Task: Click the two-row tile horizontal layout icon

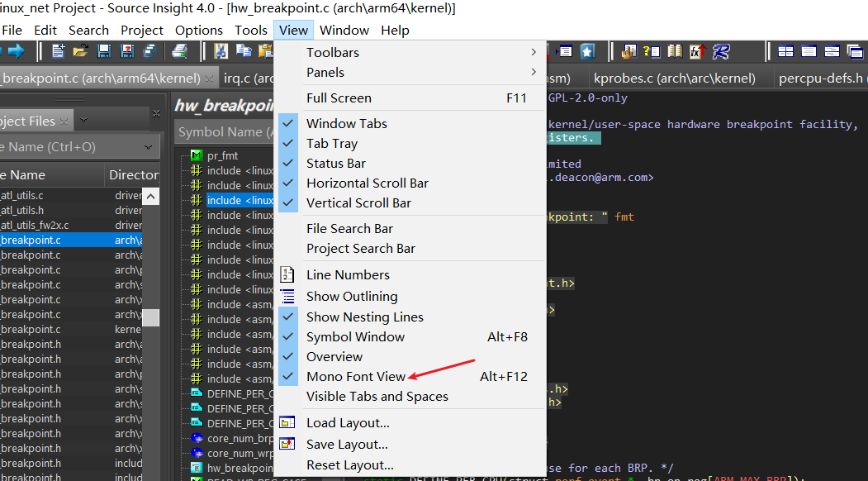Action: tap(832, 51)
